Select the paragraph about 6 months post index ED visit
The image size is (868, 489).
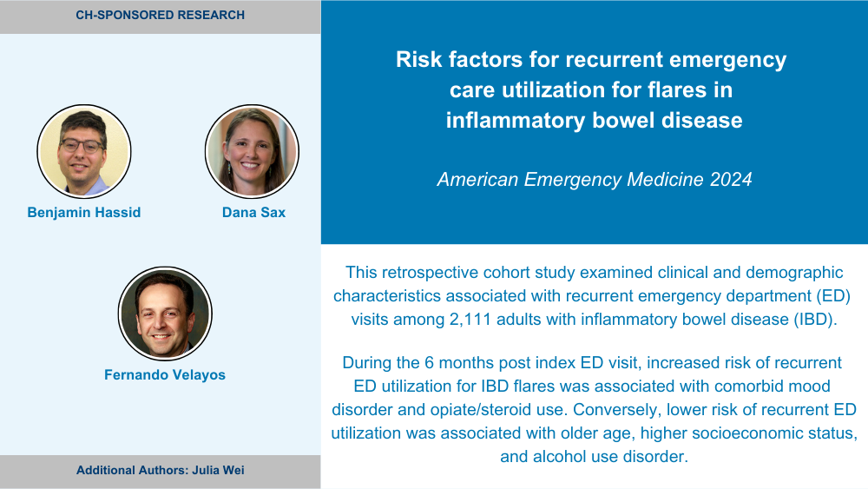tap(594, 409)
